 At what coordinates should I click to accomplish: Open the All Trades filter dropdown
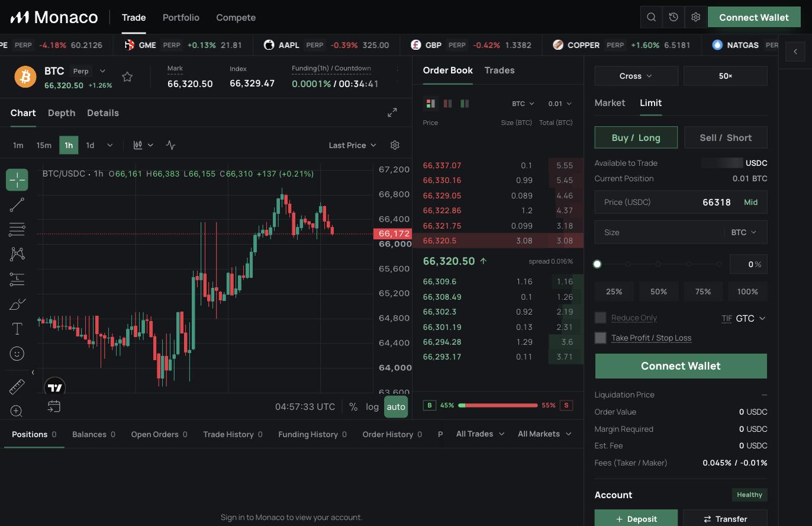480,434
